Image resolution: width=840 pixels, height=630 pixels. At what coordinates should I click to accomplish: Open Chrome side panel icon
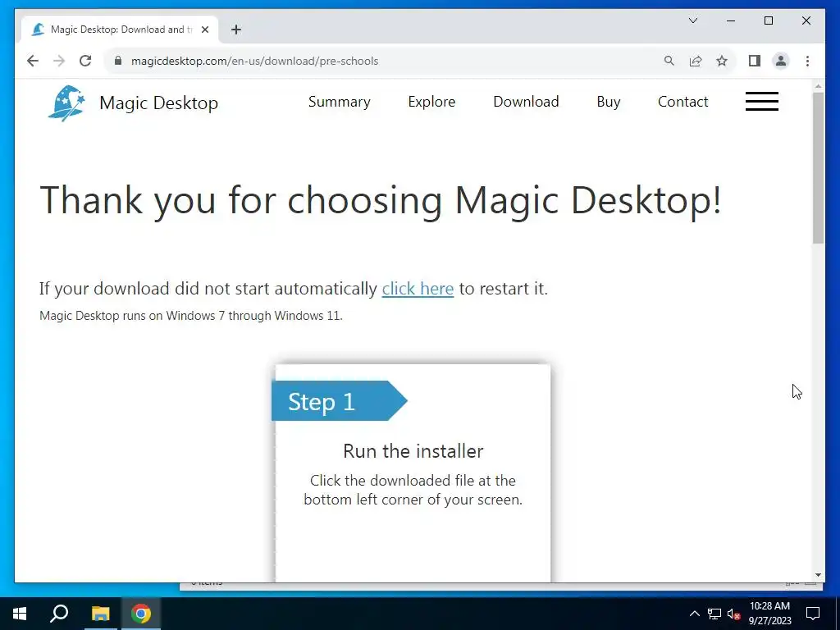(755, 61)
